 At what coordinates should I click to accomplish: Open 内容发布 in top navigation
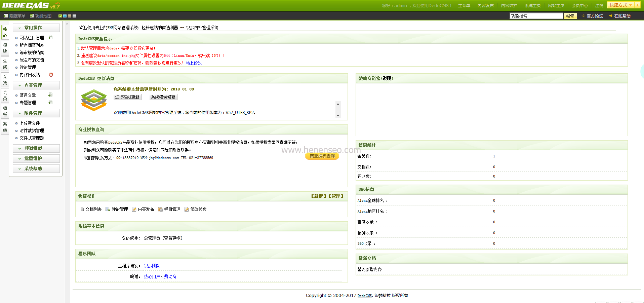(x=486, y=5)
